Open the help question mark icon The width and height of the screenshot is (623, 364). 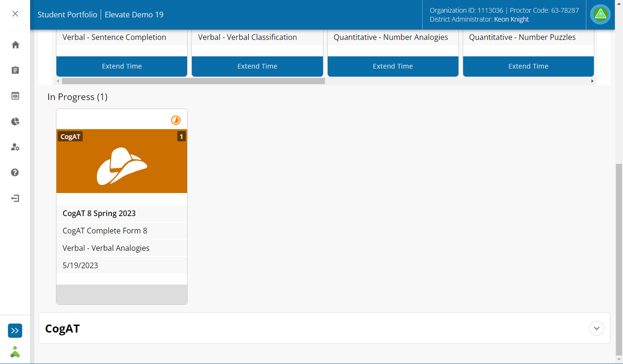(15, 172)
